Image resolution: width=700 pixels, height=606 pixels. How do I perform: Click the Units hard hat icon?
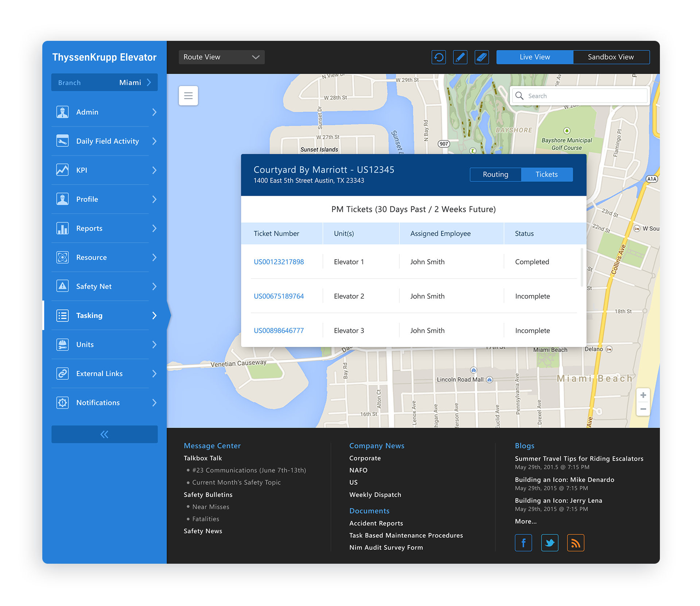[x=62, y=345]
